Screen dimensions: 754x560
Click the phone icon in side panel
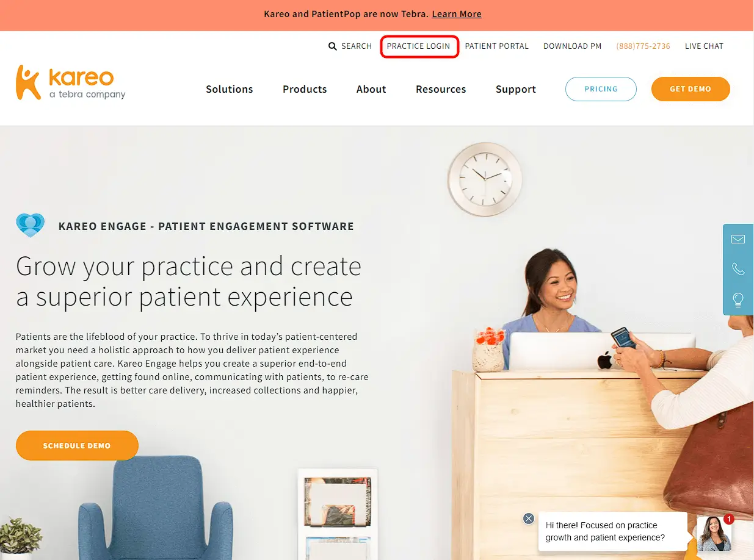click(738, 269)
